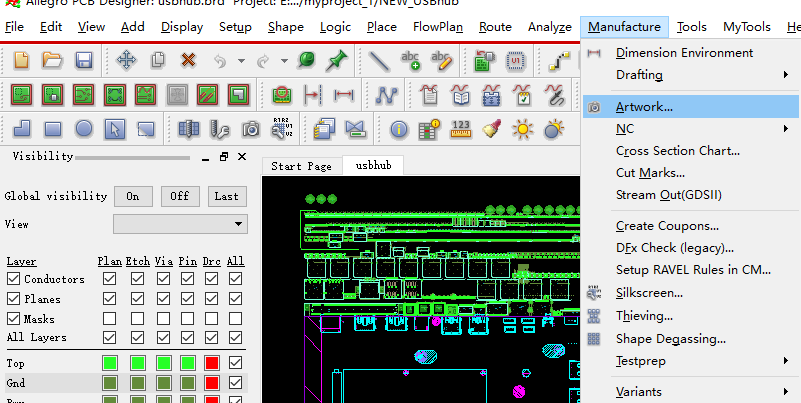The image size is (801, 403).
Task: Click the Save floppy-disk icon
Action: click(x=83, y=60)
